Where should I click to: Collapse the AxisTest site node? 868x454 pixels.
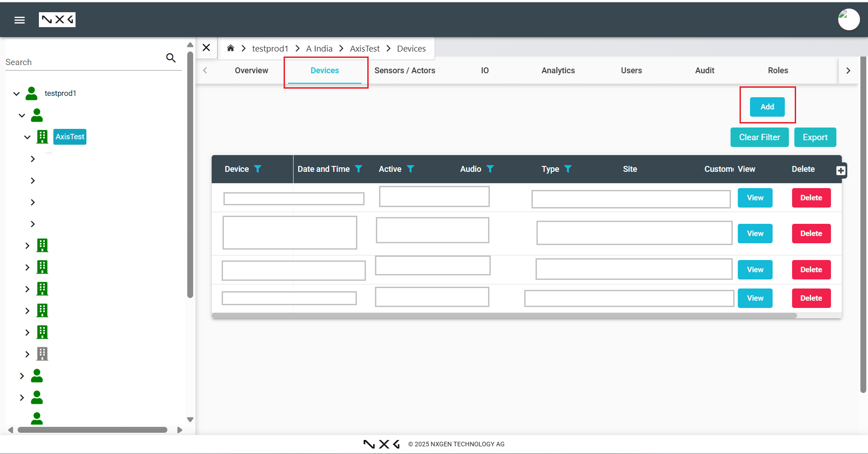click(x=28, y=137)
